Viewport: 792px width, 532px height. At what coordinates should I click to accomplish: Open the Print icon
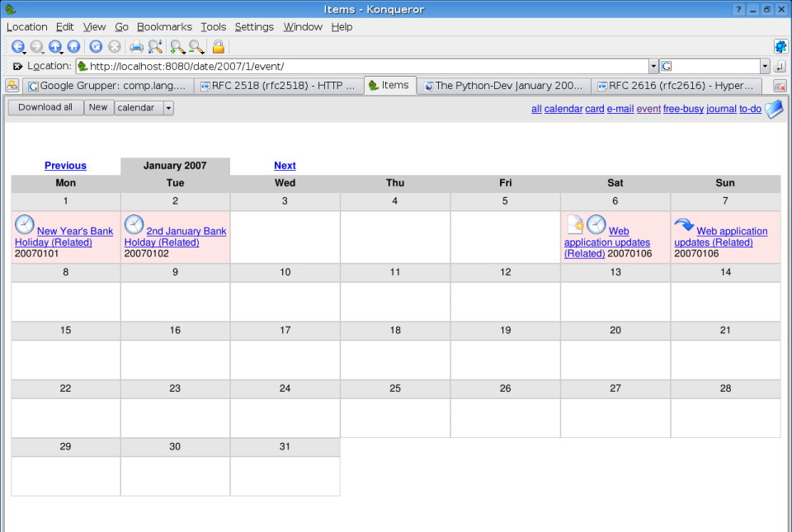click(x=135, y=46)
